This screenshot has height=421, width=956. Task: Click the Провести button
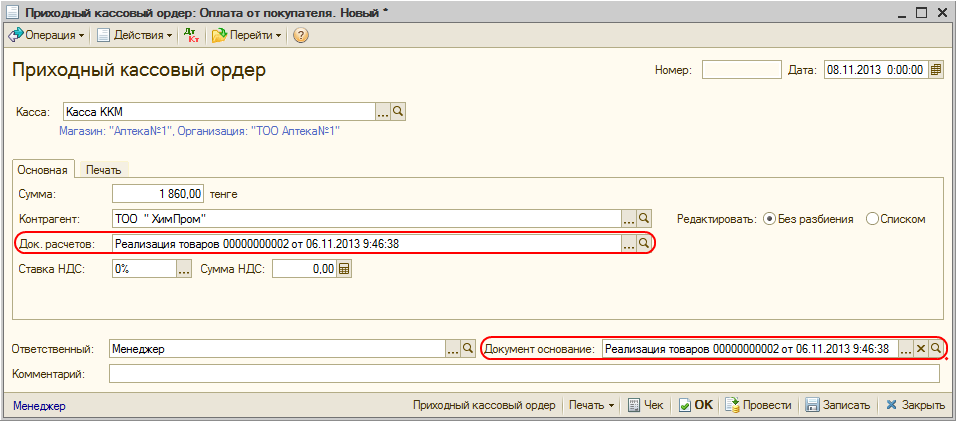tap(759, 405)
